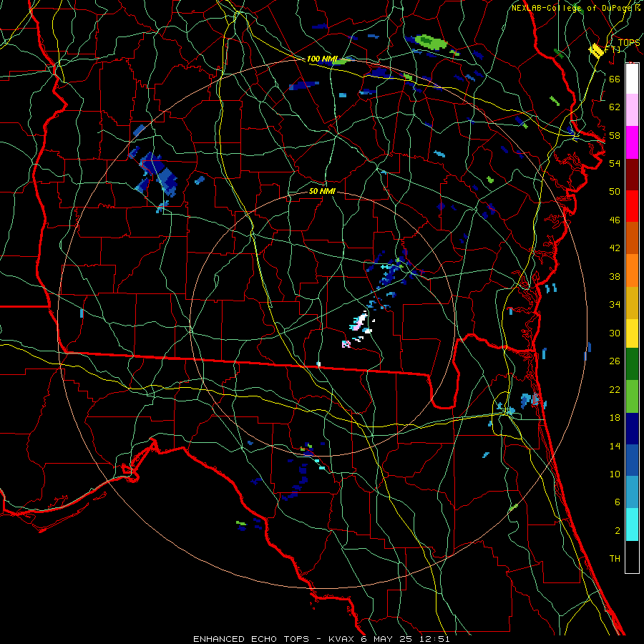Pick the cyan legend swatch
Viewport: 644px width, 644px height.
coord(632,525)
